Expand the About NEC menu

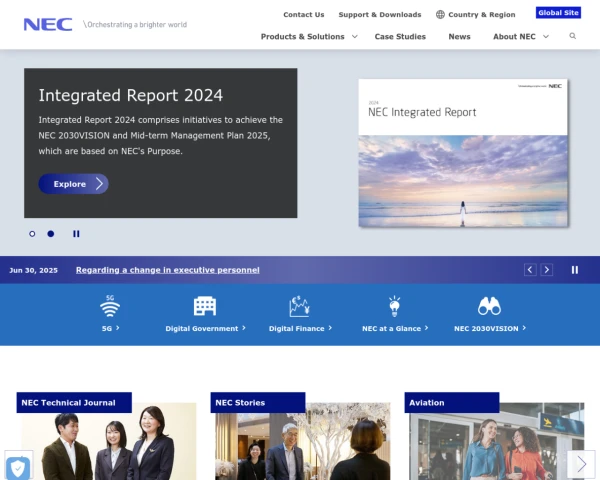(x=521, y=37)
